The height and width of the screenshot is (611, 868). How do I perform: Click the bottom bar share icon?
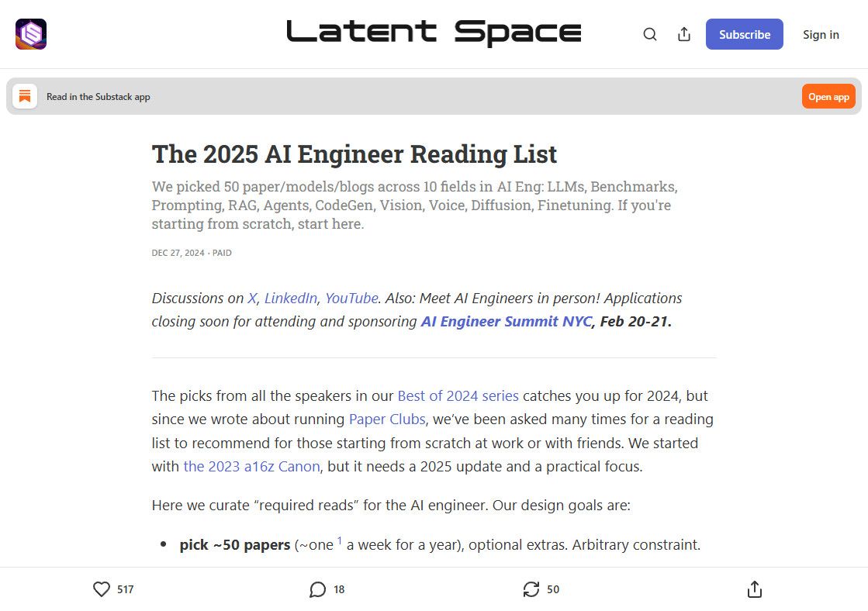click(754, 589)
